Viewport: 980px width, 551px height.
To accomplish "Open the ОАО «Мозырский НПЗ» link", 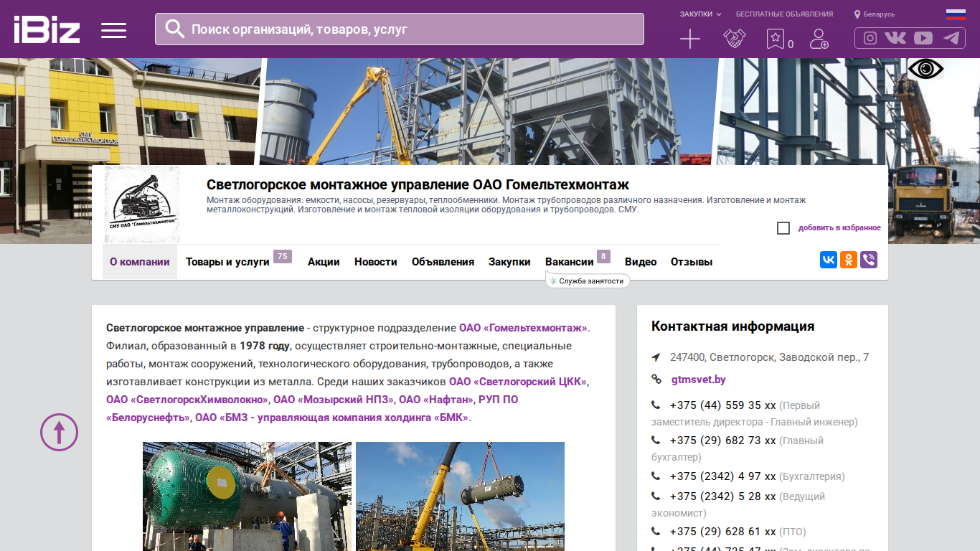I will (x=334, y=400).
